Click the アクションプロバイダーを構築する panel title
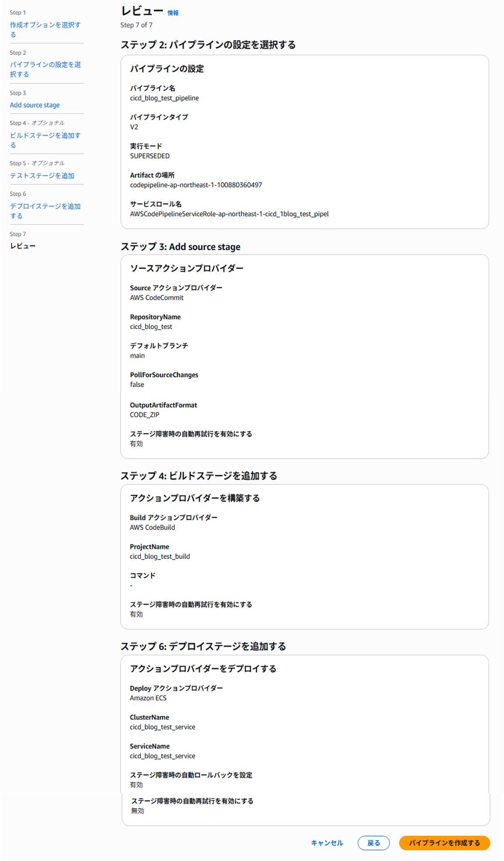504x861 pixels. 195,498
